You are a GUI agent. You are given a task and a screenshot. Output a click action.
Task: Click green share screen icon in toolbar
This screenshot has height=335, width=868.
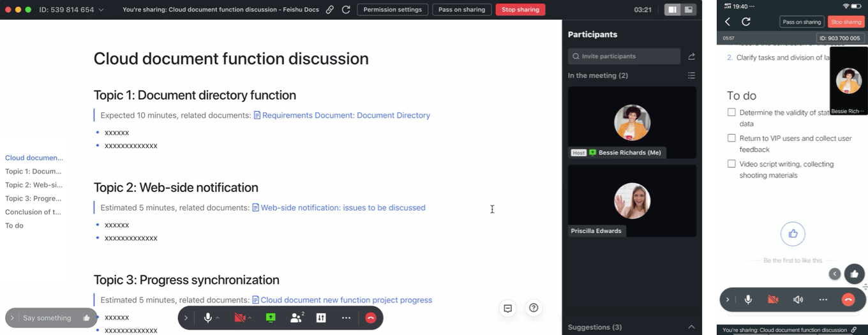coord(271,318)
